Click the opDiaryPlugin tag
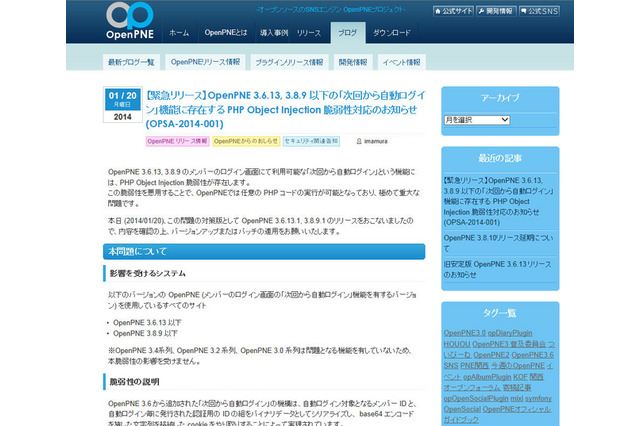640x426 pixels. (x=510, y=333)
